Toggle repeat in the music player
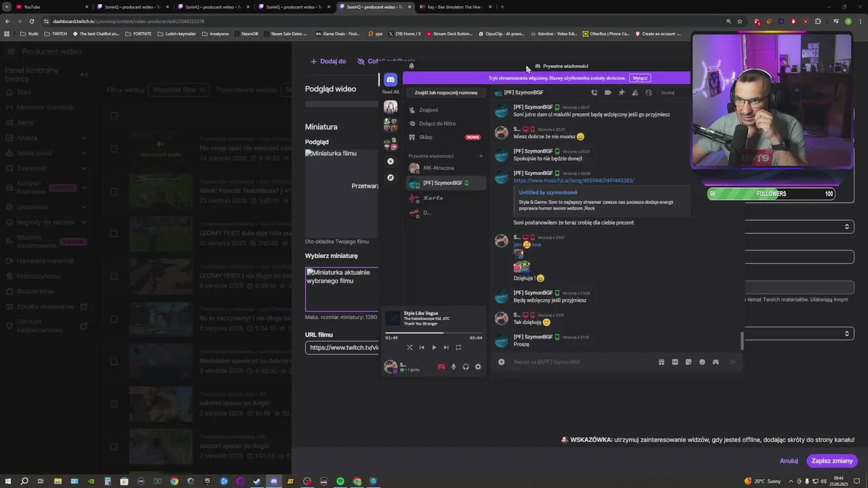 (x=458, y=348)
